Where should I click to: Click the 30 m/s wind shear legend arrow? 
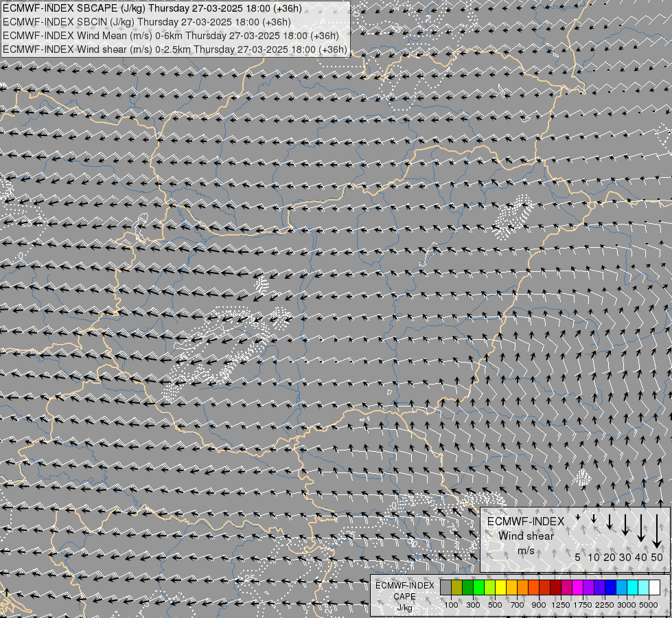[x=625, y=525]
